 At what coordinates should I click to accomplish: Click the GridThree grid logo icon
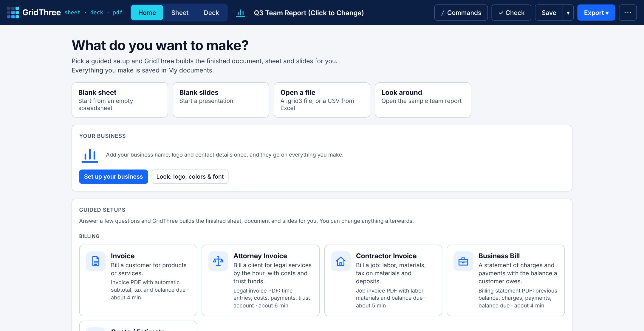13,13
